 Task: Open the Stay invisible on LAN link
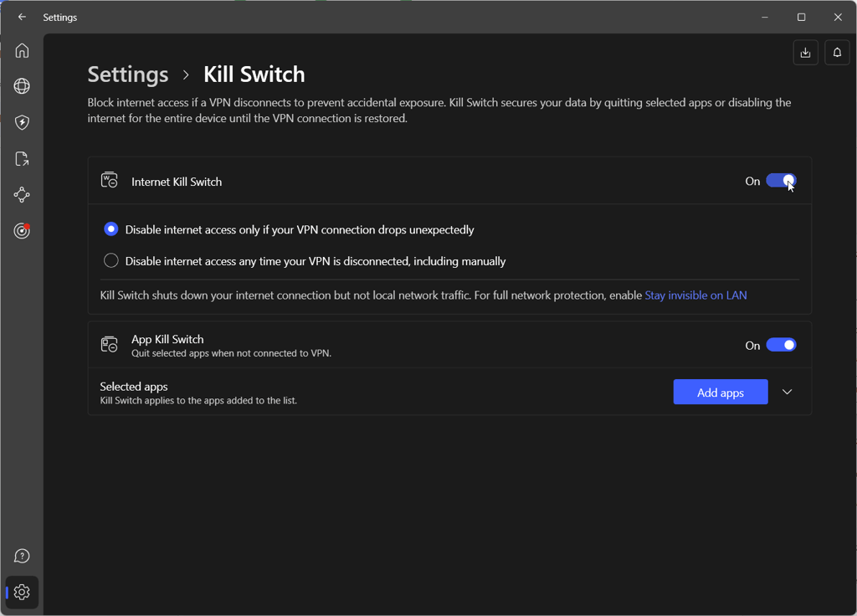[x=695, y=295]
